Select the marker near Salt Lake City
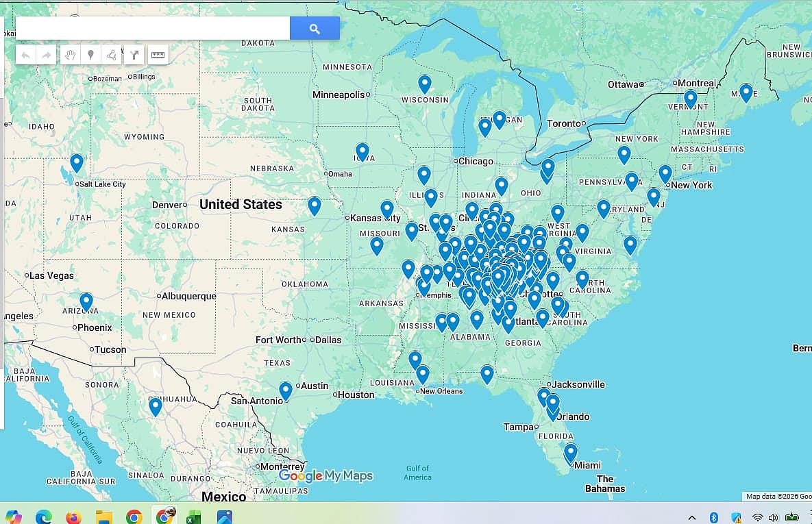 click(x=77, y=162)
